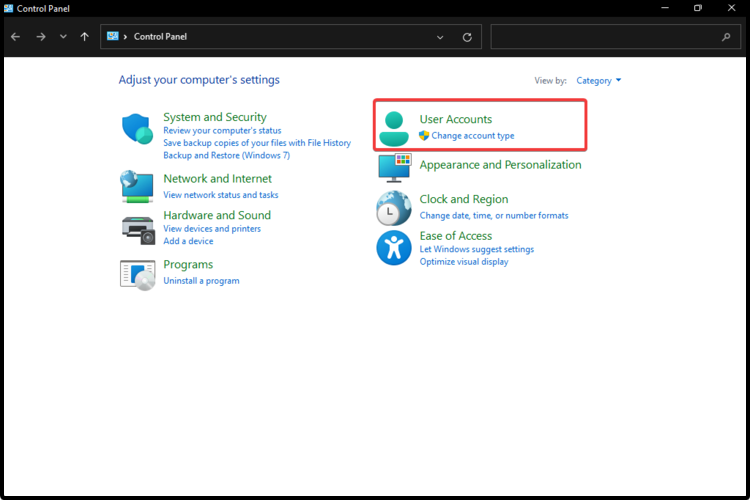Go up one folder level
This screenshot has width=750, height=500.
point(84,37)
